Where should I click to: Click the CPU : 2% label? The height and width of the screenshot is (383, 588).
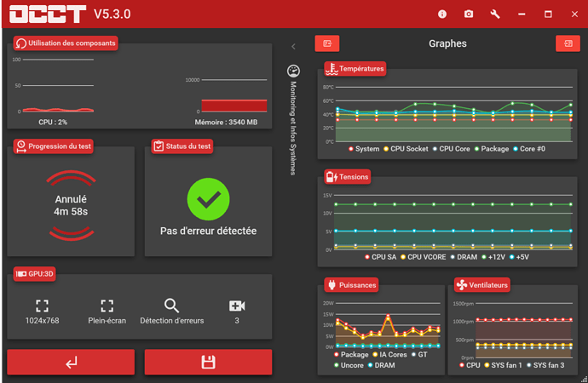[x=53, y=122]
